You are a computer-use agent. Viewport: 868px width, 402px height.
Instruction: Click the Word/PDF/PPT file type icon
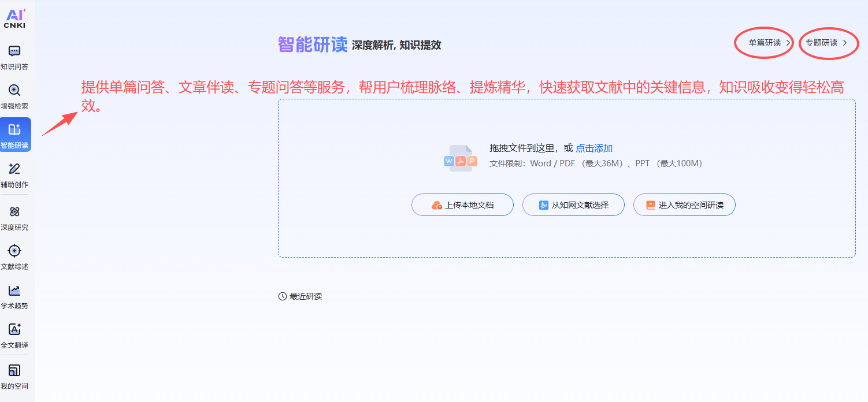[461, 159]
